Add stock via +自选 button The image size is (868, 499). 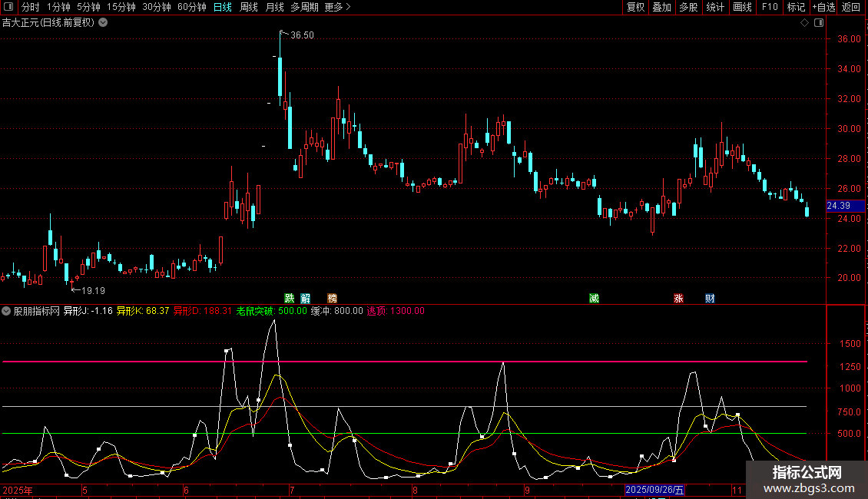click(823, 7)
